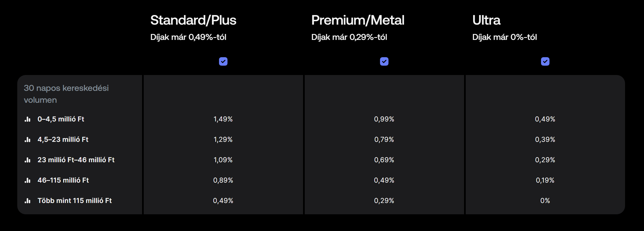Image resolution: width=644 pixels, height=231 pixels.
Task: Click the 1,49% fee in Standard/Plus column
Action: pos(223,119)
